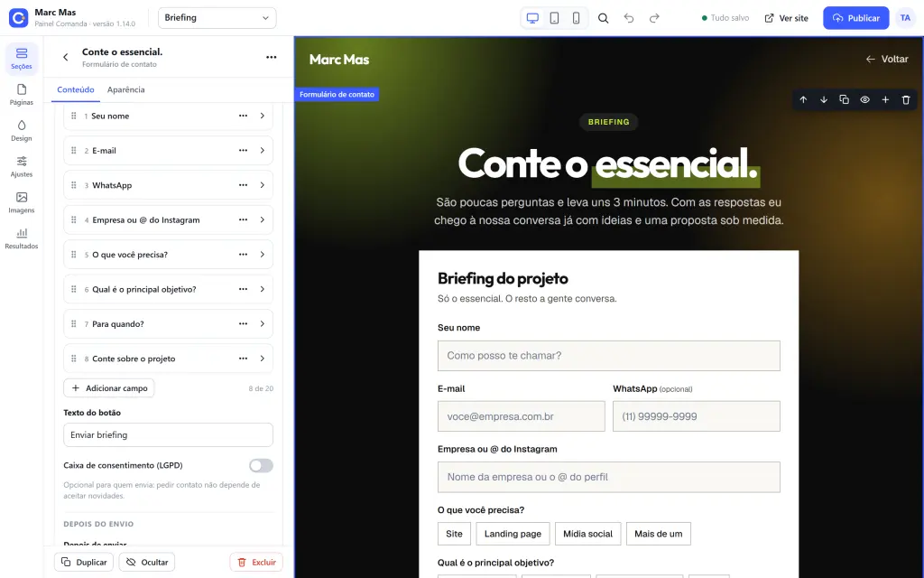Screen dimensions: 924x578
Task: Expand the Para quando? field settings
Action: (263, 324)
